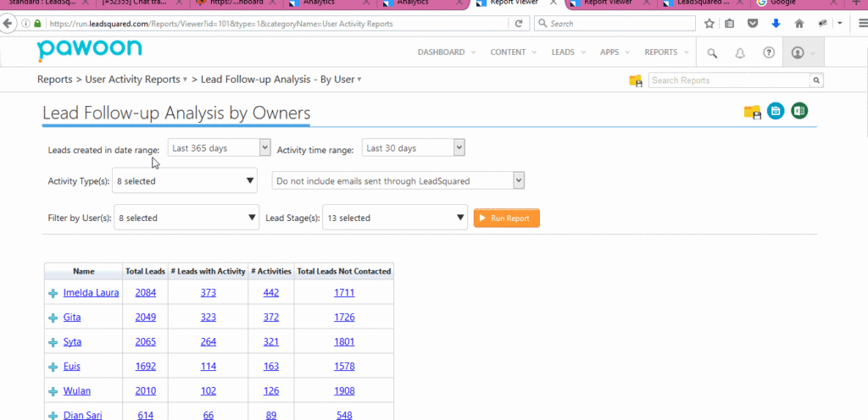Image resolution: width=868 pixels, height=420 pixels.
Task: Click the help question mark icon
Action: point(769,52)
